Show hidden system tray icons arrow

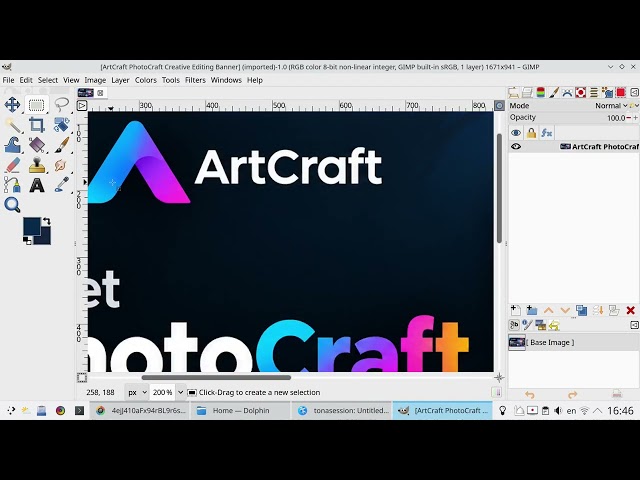(x=597, y=411)
